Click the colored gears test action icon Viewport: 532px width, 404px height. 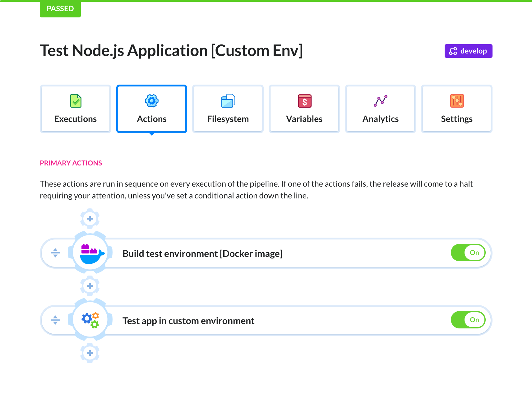[x=90, y=320]
